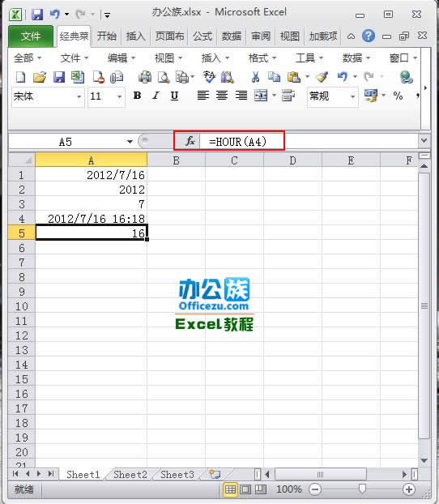Open the font name dropdown 宋体
439x504 pixels.
point(79,96)
